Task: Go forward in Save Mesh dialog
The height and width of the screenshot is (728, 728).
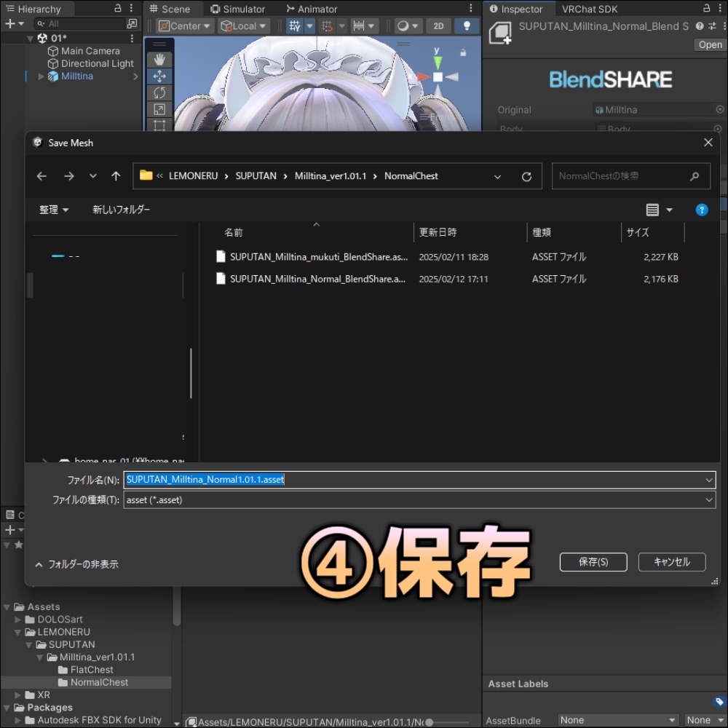Action: click(x=68, y=176)
